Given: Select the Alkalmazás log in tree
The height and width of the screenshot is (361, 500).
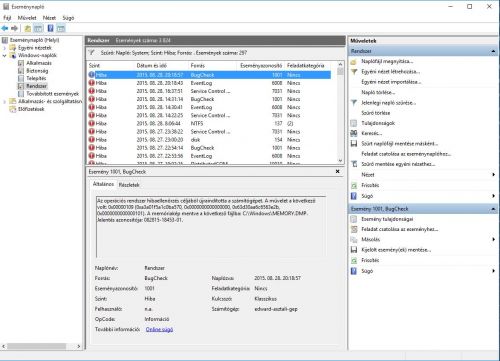Looking at the screenshot, I should coord(39,63).
